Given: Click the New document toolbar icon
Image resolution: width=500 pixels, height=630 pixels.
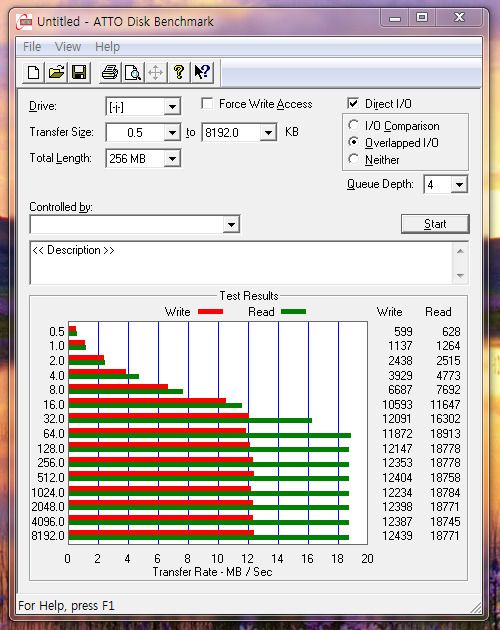Looking at the screenshot, I should pyautogui.click(x=33, y=73).
